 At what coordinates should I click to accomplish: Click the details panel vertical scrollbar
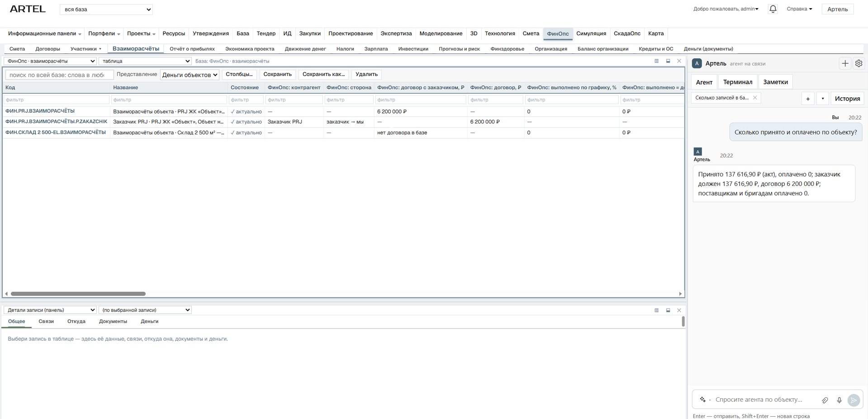tap(683, 322)
